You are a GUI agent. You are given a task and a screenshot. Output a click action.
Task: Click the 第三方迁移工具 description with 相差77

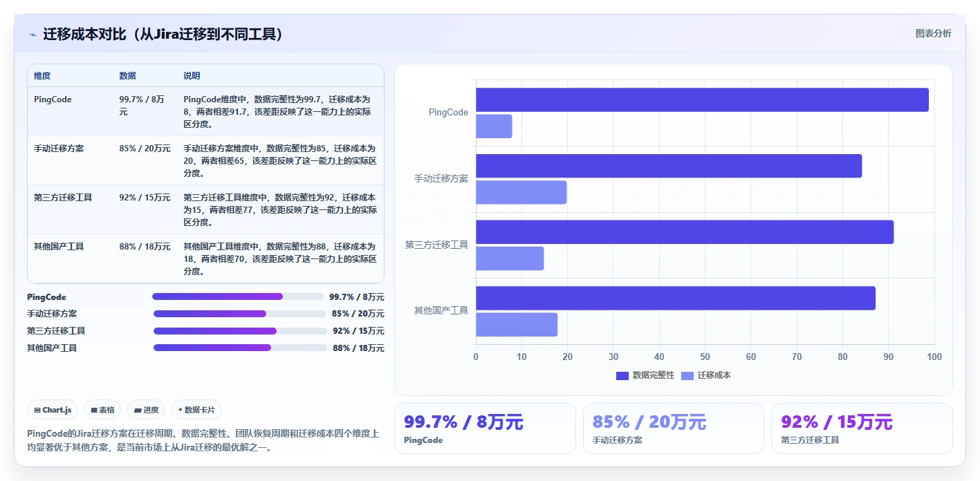279,210
